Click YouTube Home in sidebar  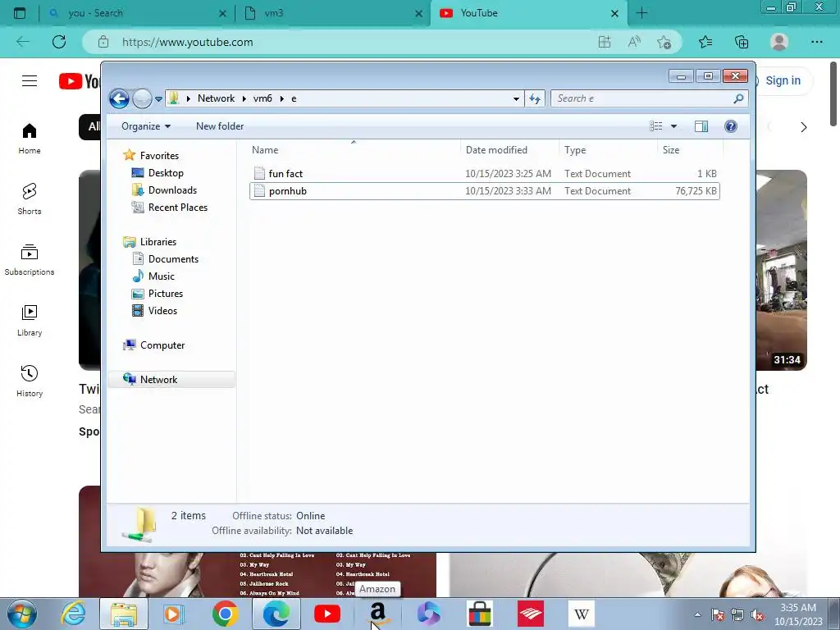click(30, 139)
